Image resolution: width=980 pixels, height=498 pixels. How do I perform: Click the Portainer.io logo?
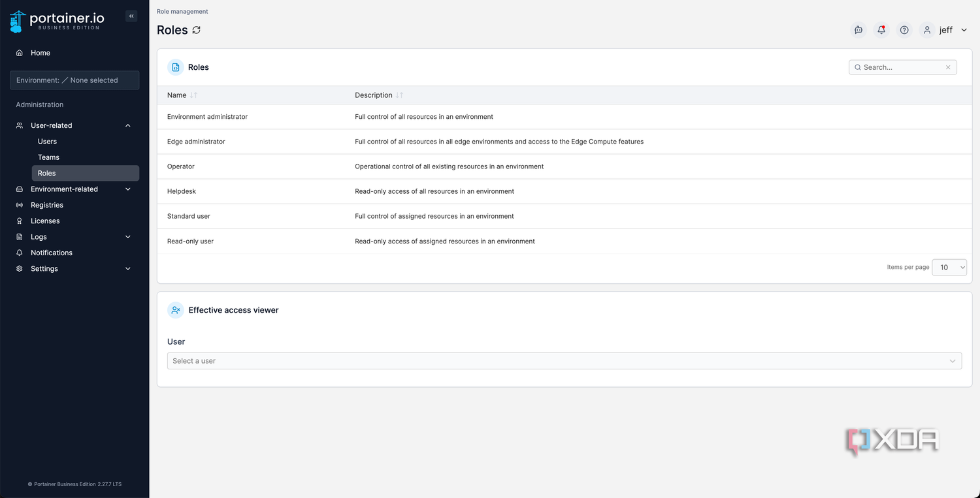coord(57,21)
